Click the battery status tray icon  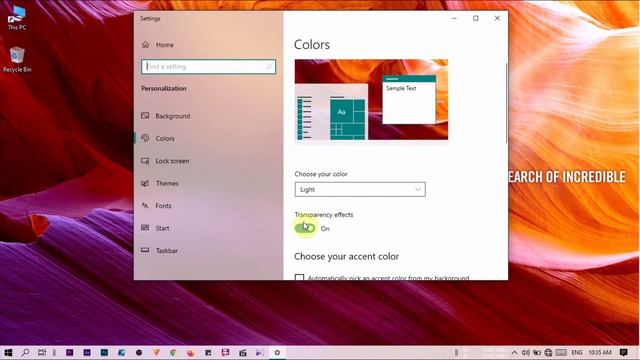click(537, 352)
